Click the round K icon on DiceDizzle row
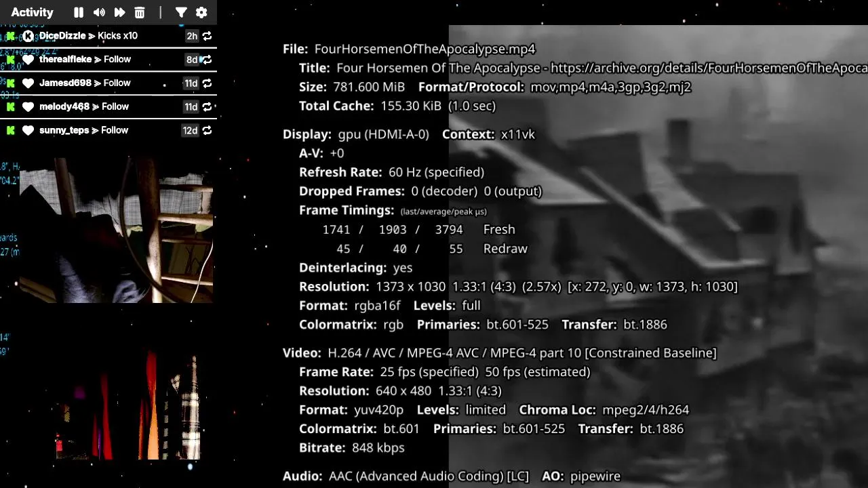 (x=28, y=36)
